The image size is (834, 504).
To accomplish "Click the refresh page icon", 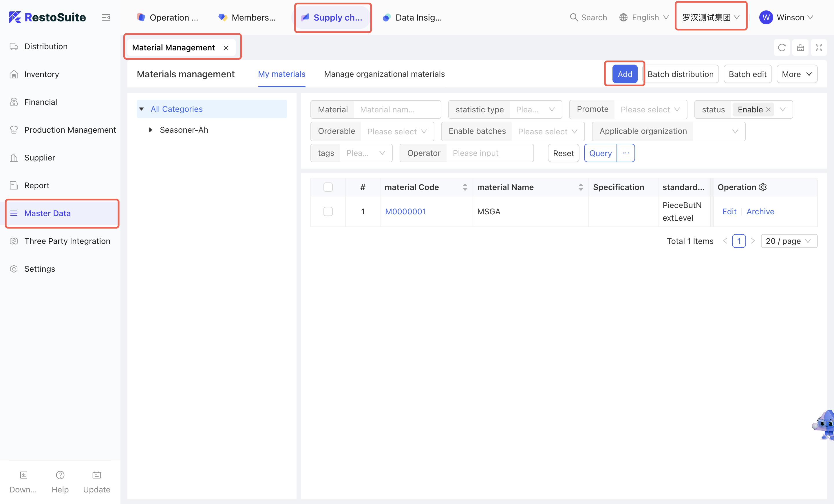I will (782, 48).
